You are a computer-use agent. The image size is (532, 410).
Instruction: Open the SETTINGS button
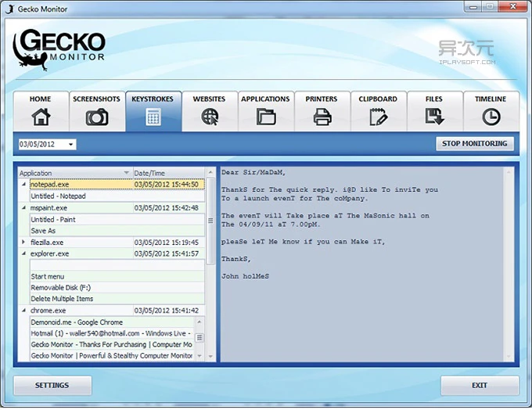click(x=52, y=385)
